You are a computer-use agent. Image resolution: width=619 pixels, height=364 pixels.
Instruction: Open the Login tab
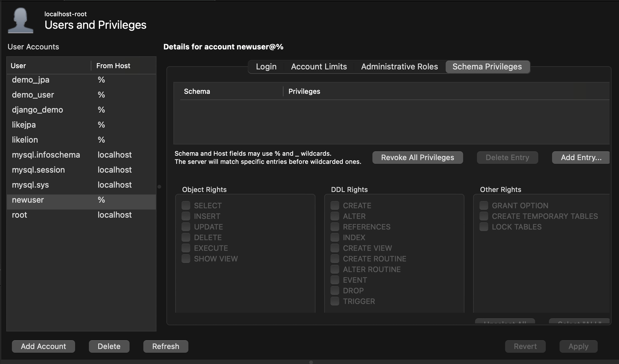pyautogui.click(x=266, y=67)
